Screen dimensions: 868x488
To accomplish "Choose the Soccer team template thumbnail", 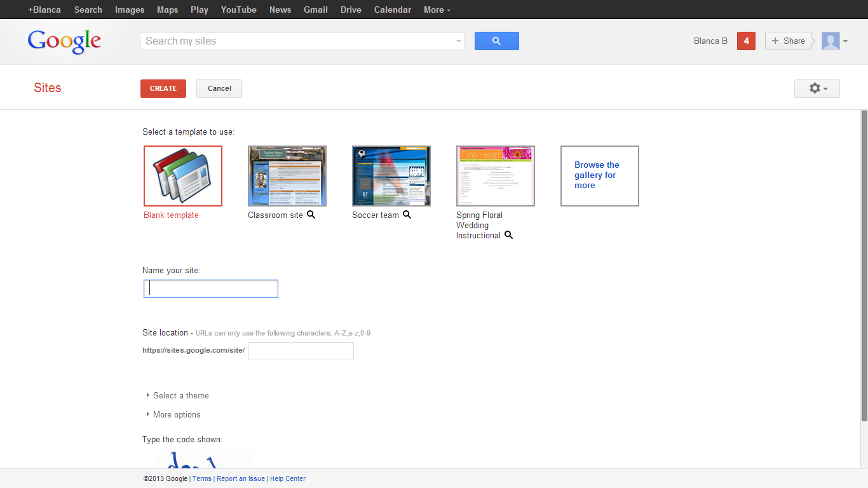I will click(391, 176).
